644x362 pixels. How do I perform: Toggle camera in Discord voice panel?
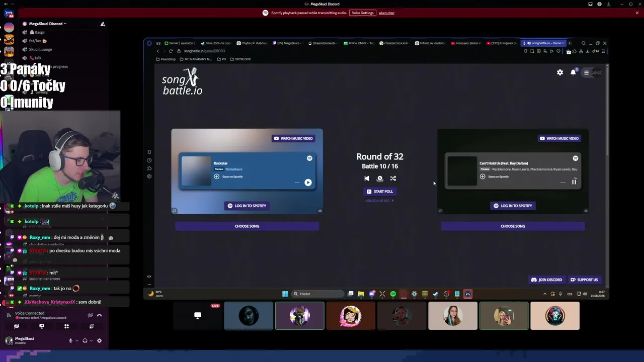click(x=17, y=326)
